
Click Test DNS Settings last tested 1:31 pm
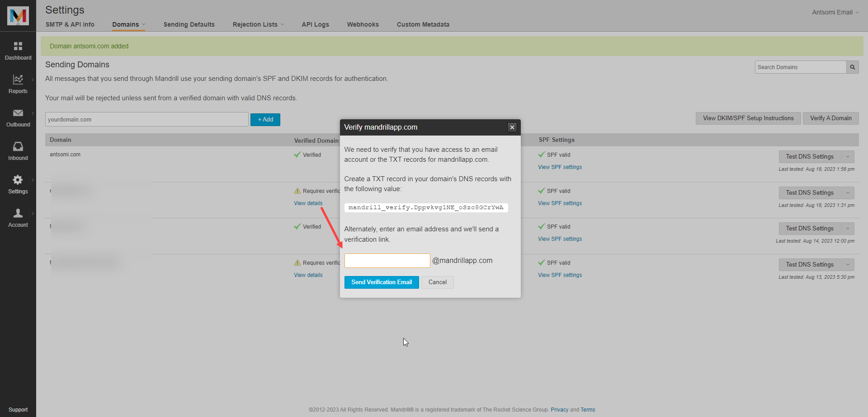click(x=810, y=193)
